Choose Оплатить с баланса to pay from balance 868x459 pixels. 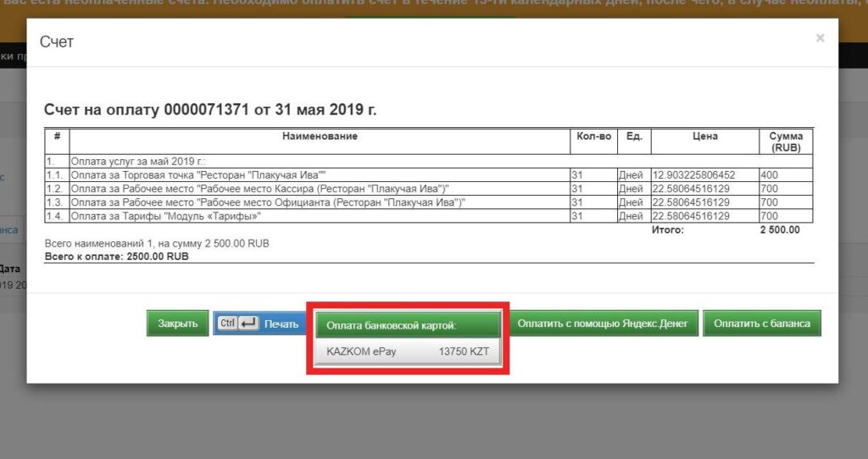click(x=761, y=324)
